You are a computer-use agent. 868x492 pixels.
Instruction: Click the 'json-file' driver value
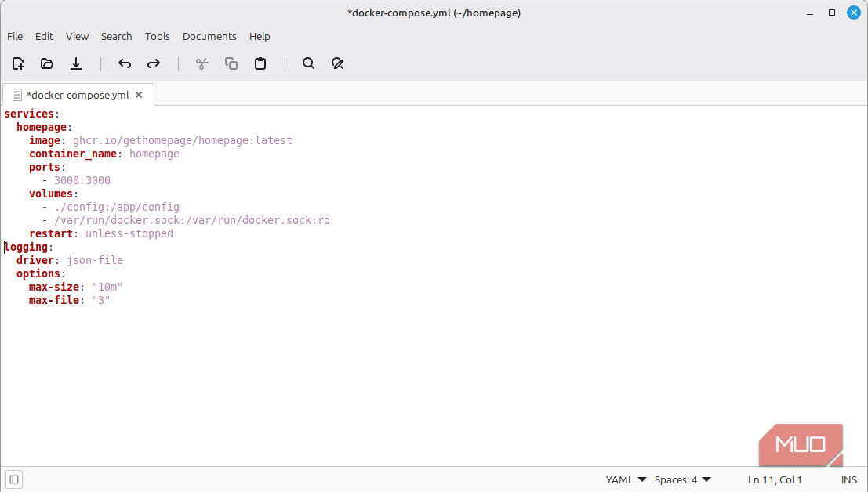tap(95, 260)
